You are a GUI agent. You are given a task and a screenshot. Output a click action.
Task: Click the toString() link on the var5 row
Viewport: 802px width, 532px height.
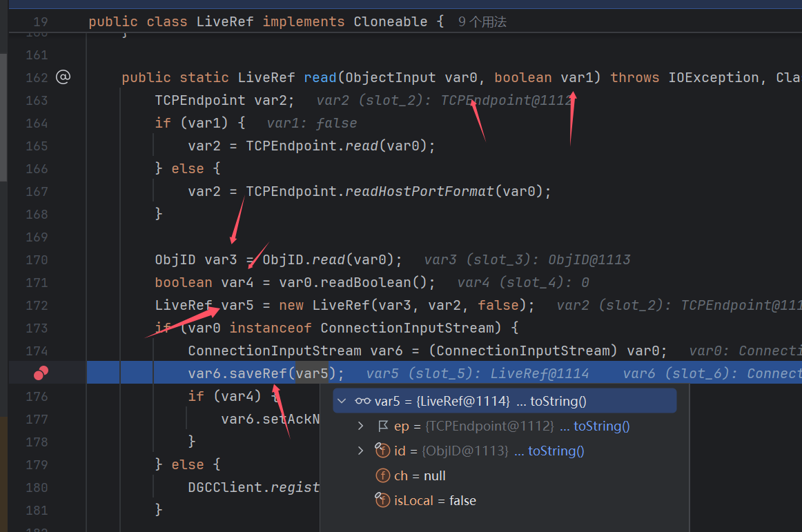(558, 402)
